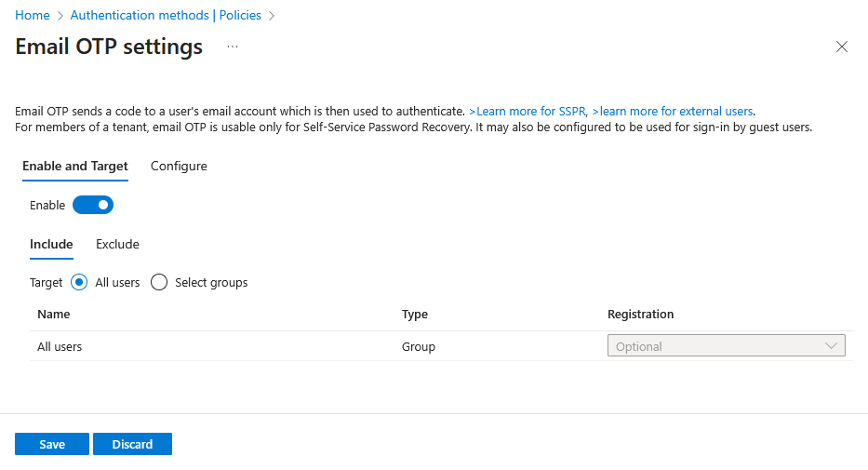Click the Type column header
Viewport: 868px width, 470px height.
[415, 315]
